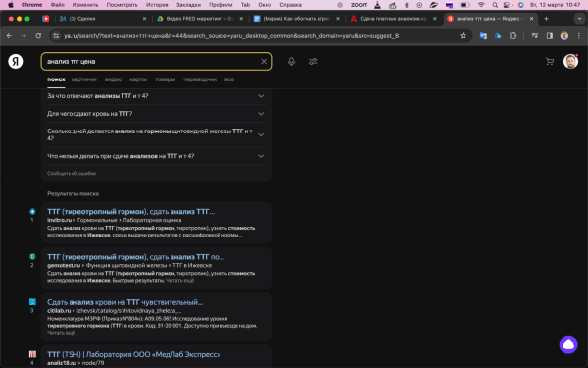The width and height of the screenshot is (588, 368).
Task: Clear the search query with the X
Action: pyautogui.click(x=264, y=61)
